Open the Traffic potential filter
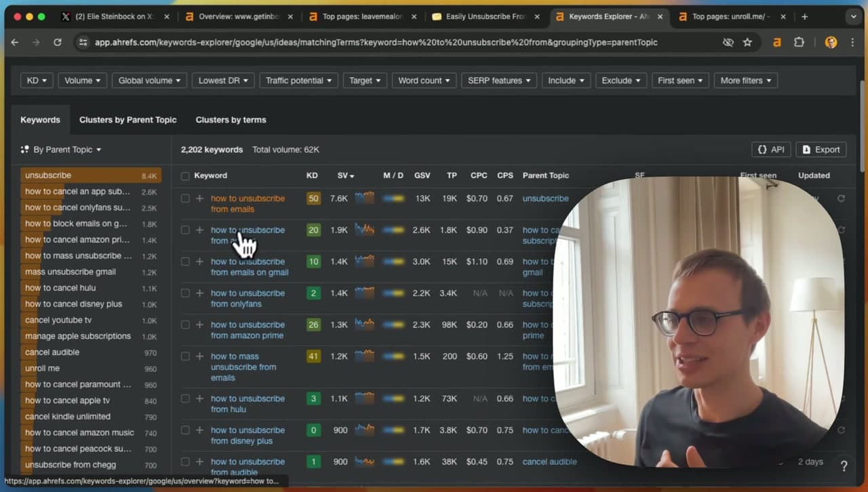The height and width of the screenshot is (492, 868). pyautogui.click(x=298, y=81)
